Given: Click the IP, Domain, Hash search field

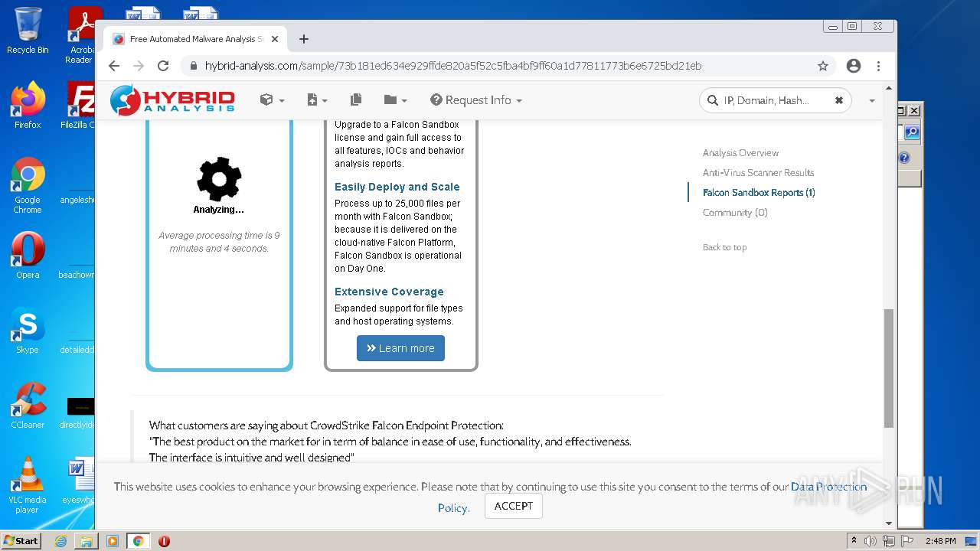Looking at the screenshot, I should tap(775, 100).
